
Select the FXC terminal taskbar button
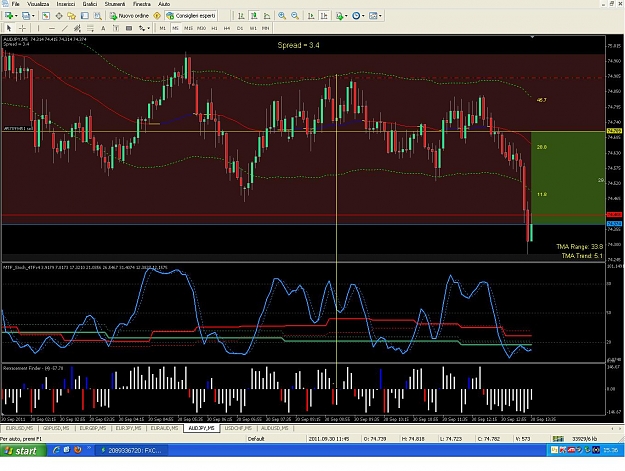click(132, 451)
